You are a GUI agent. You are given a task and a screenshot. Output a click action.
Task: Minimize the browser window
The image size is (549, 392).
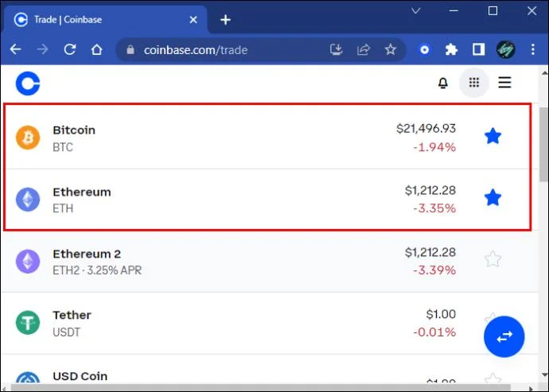[x=454, y=11]
